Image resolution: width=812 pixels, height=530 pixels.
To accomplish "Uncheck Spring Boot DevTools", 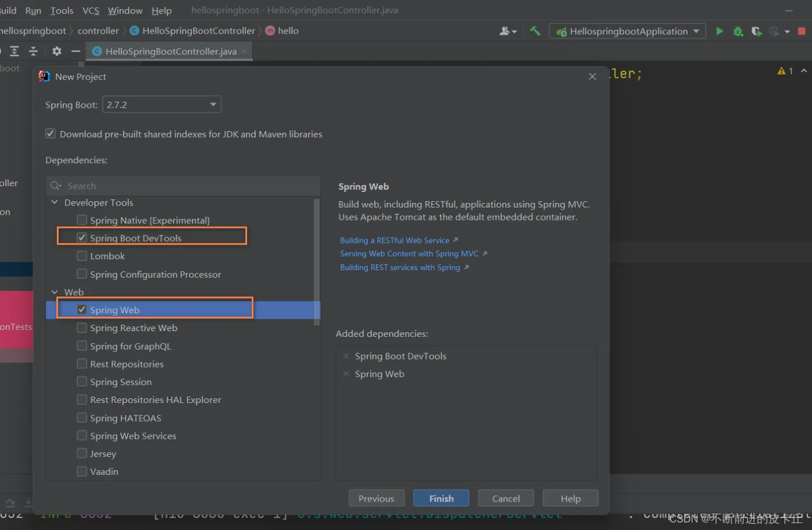I will tap(82, 238).
